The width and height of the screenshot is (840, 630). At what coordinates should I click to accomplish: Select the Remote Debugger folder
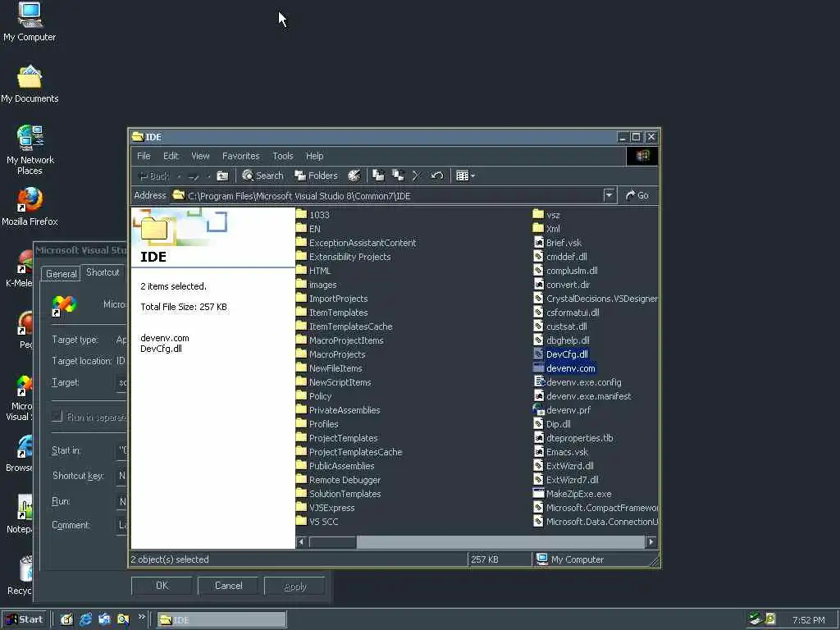tap(339, 479)
